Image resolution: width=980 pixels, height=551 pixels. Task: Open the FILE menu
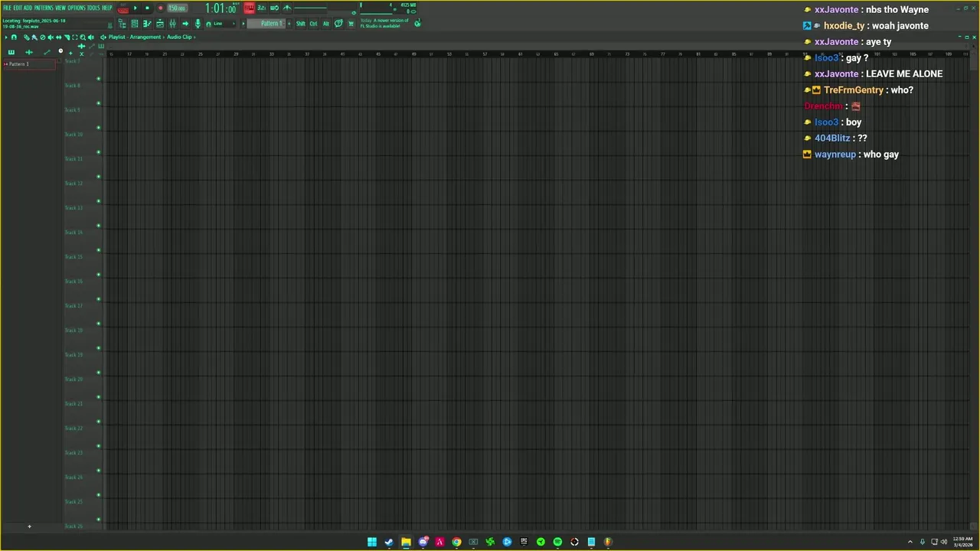tap(7, 8)
